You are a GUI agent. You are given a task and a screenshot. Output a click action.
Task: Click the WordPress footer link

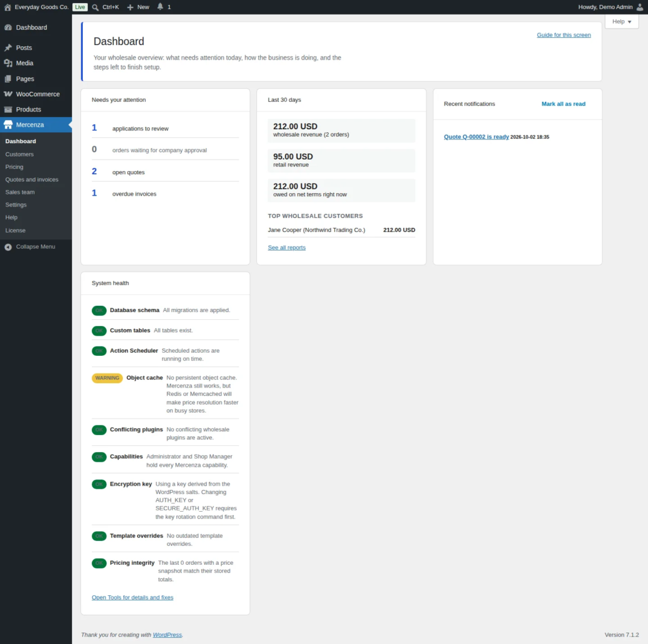coord(167,635)
